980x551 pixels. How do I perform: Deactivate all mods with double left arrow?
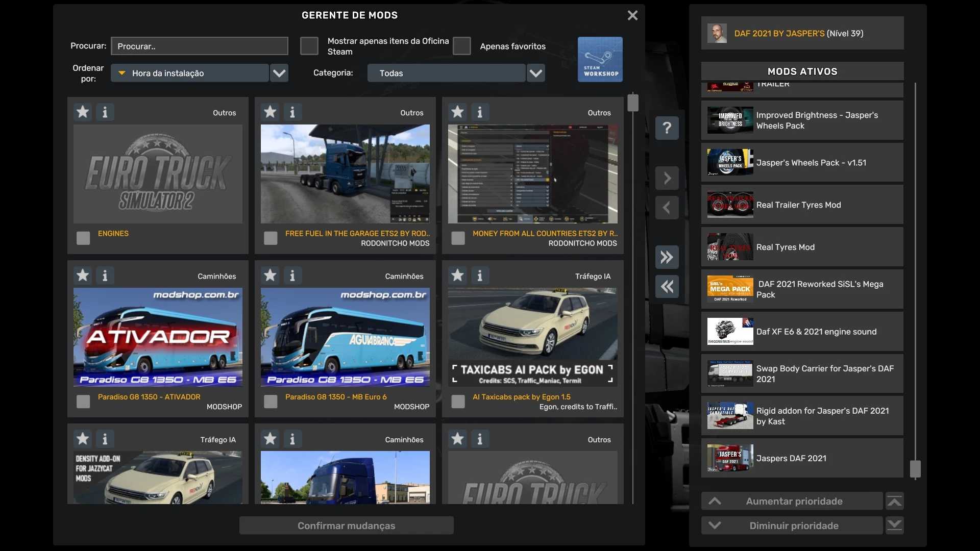667,287
